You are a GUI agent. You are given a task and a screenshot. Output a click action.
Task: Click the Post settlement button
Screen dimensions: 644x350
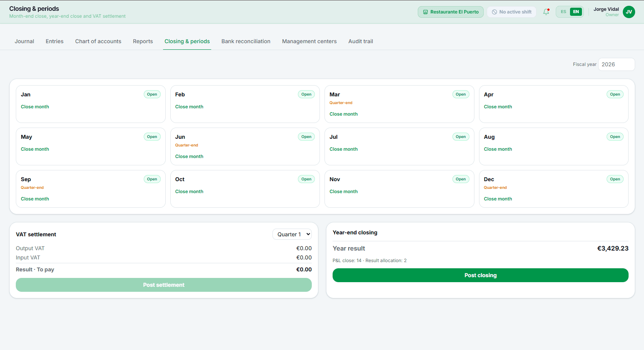point(164,285)
